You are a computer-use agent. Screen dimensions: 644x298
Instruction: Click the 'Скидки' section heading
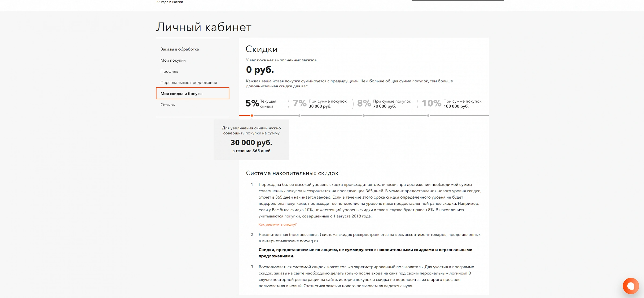pyautogui.click(x=262, y=49)
